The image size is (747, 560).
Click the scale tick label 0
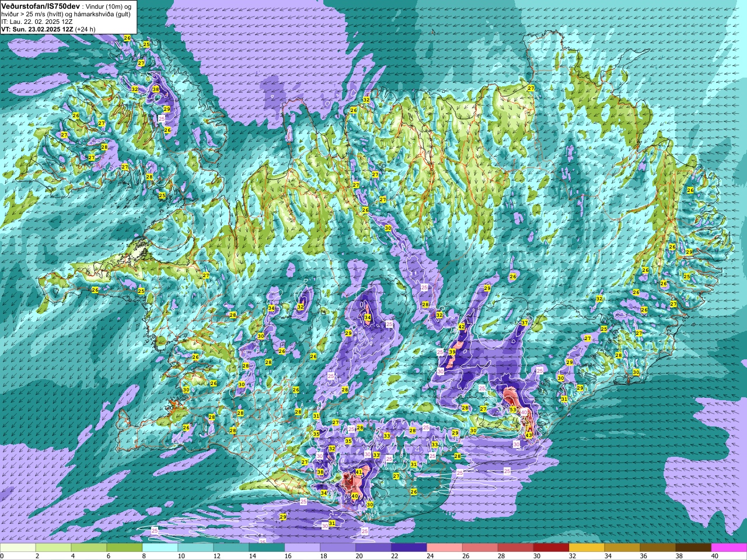[x=2, y=556]
